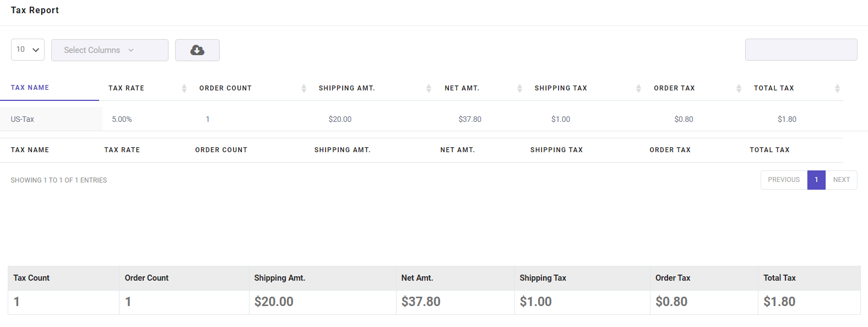Sort by Shipping Amt. arrows icon
This screenshot has width=868, height=327.
tap(428, 88)
